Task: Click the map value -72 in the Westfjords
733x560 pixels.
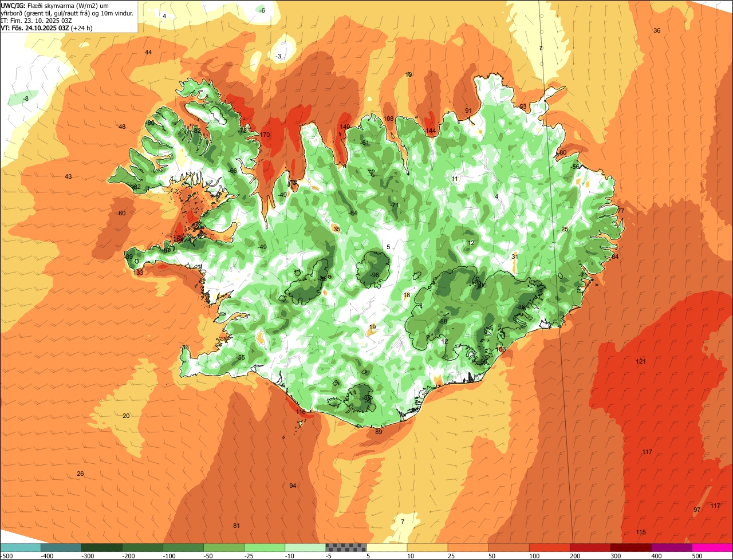Action: click(x=243, y=131)
